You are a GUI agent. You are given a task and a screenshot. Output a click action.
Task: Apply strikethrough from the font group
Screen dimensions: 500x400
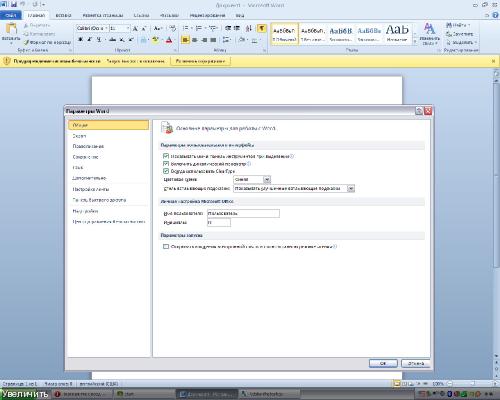[113, 40]
